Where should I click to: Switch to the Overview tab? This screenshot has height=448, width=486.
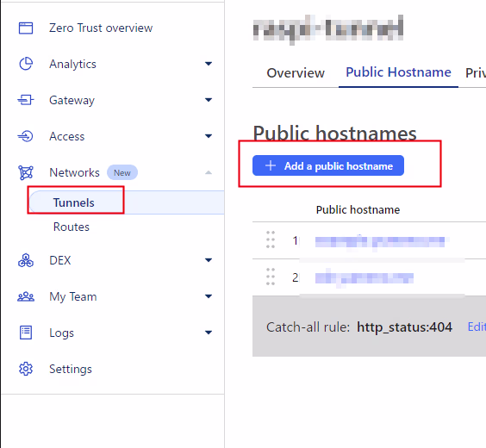pos(296,73)
